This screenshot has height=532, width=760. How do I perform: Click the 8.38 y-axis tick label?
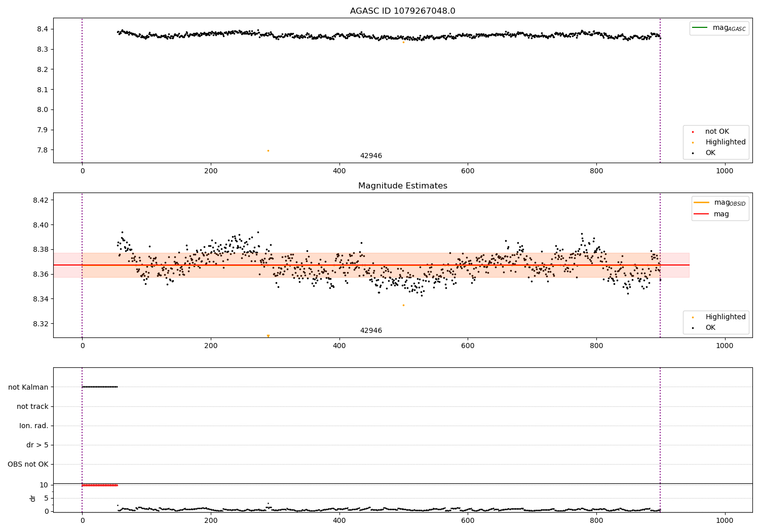(x=41, y=250)
